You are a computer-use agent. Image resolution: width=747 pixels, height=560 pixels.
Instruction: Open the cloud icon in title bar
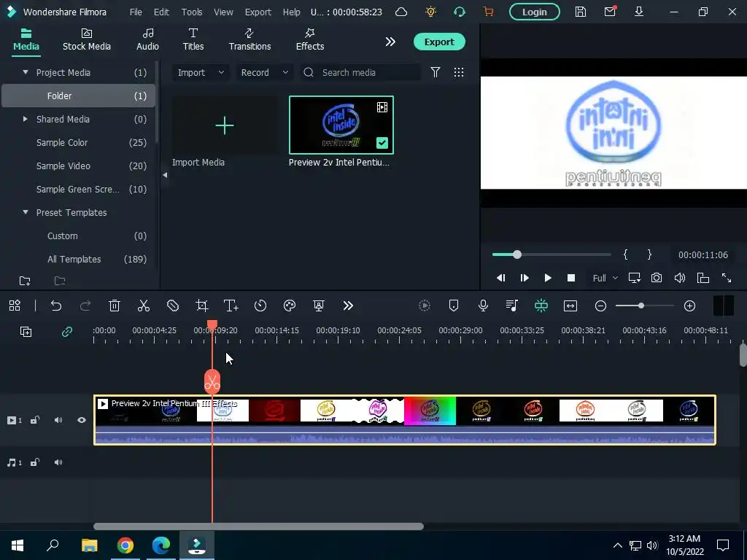402,12
